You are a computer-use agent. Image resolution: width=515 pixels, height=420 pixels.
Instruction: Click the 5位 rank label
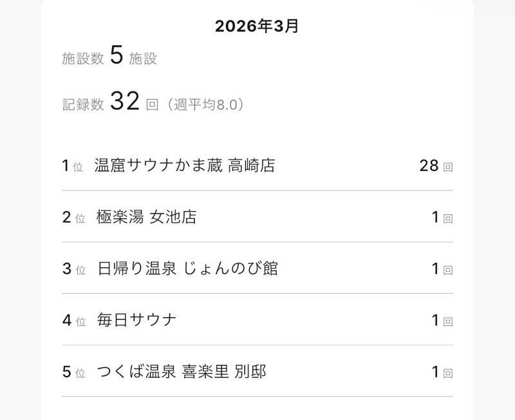coord(74,372)
